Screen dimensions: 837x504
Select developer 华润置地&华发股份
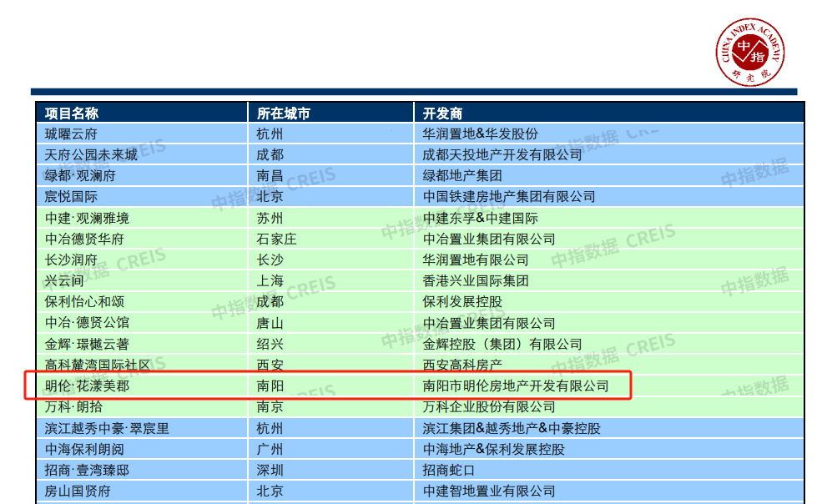(x=481, y=134)
